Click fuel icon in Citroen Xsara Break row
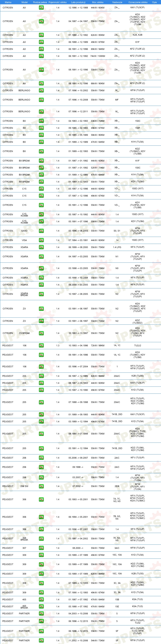This screenshot has height=644, width=161. [41, 294]
